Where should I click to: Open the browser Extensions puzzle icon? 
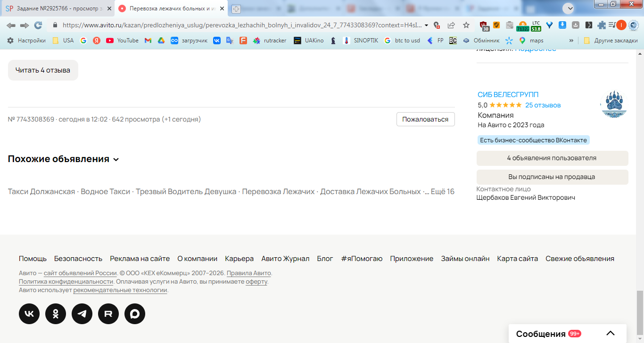tap(602, 25)
